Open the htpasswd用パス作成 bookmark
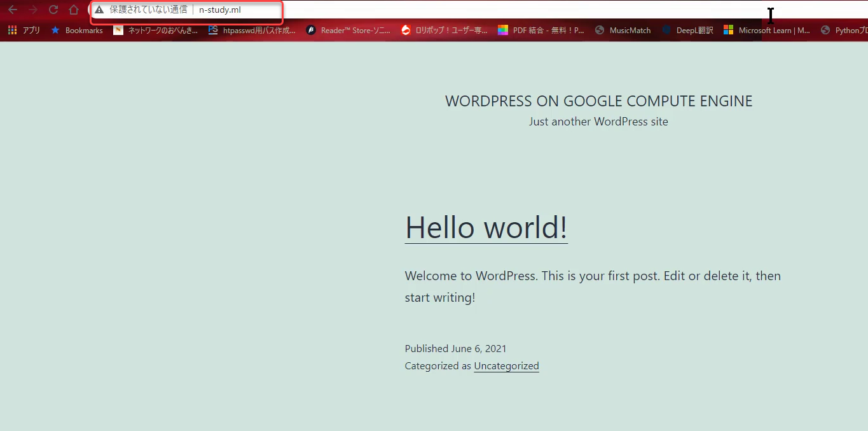This screenshot has width=868, height=431. click(252, 30)
